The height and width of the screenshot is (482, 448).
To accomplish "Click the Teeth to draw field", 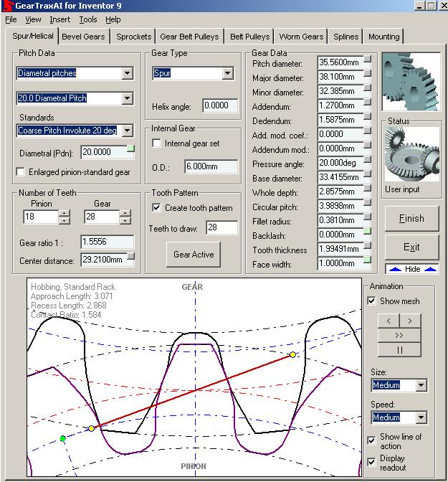I will pyautogui.click(x=221, y=227).
